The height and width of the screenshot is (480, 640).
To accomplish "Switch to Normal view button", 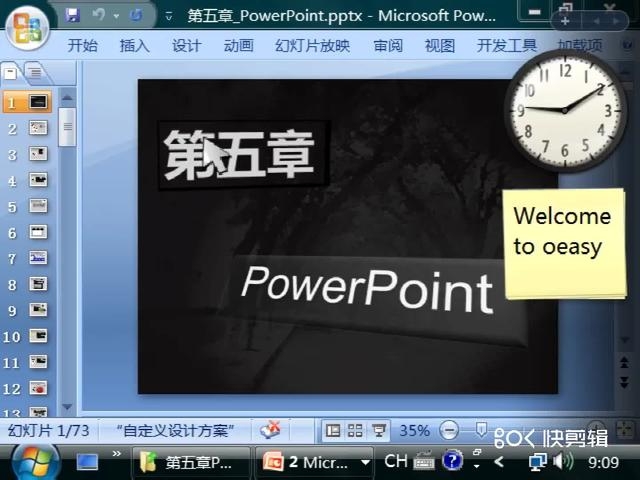I will coord(333,431).
